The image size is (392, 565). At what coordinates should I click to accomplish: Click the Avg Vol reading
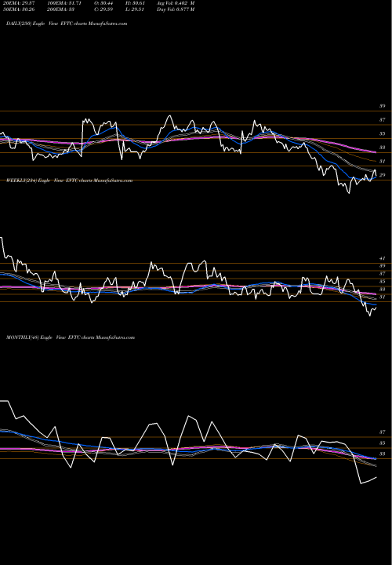[176, 3]
